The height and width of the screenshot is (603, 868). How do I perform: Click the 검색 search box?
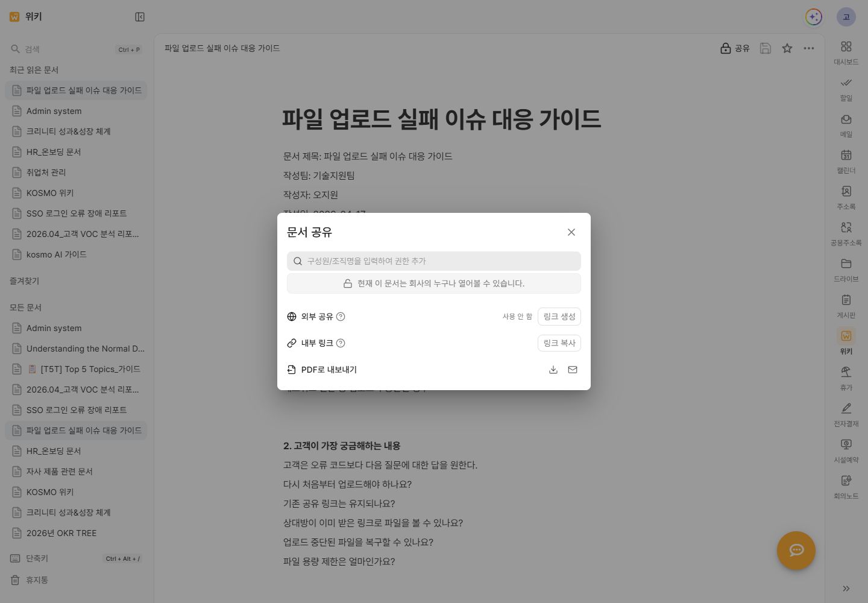click(76, 49)
